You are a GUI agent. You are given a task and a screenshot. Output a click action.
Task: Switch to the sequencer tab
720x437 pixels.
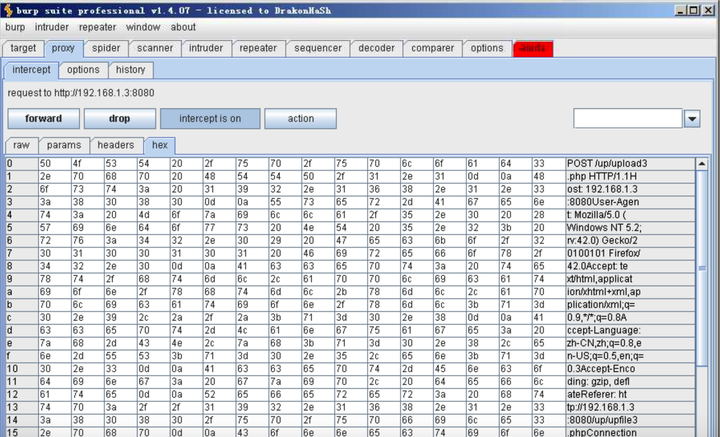[318, 48]
